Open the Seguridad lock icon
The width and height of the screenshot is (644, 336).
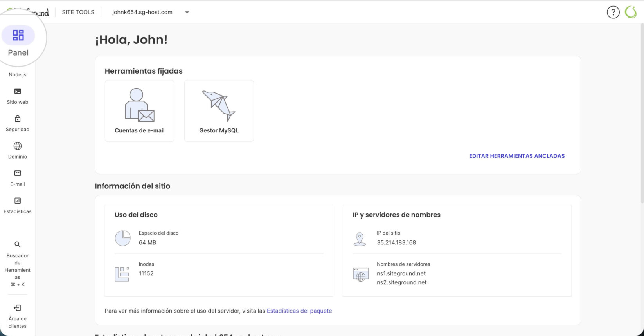tap(18, 118)
